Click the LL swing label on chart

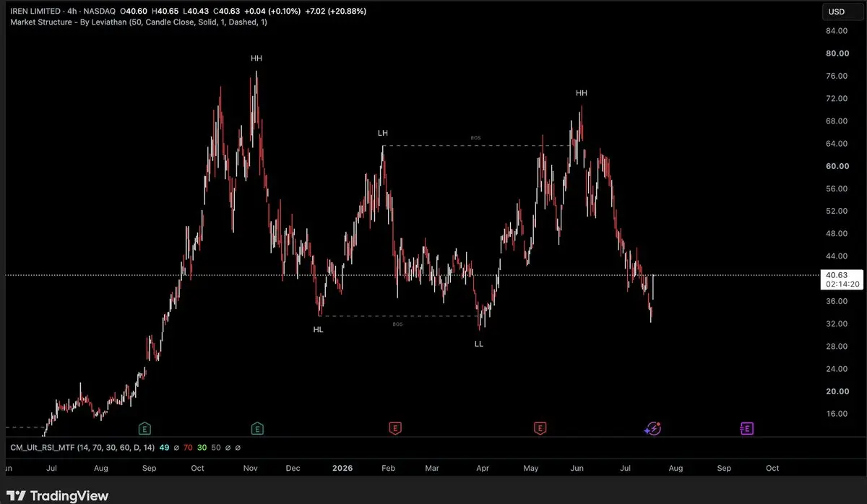coord(478,344)
